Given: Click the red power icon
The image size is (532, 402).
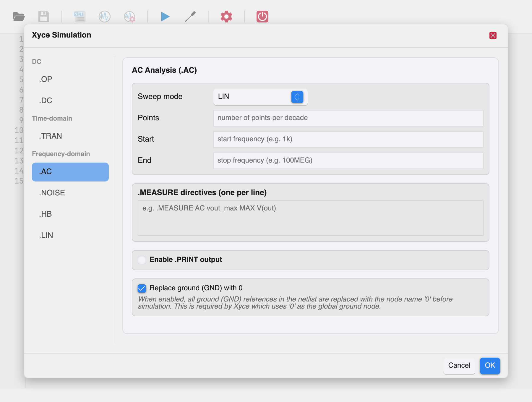Looking at the screenshot, I should 262,17.
